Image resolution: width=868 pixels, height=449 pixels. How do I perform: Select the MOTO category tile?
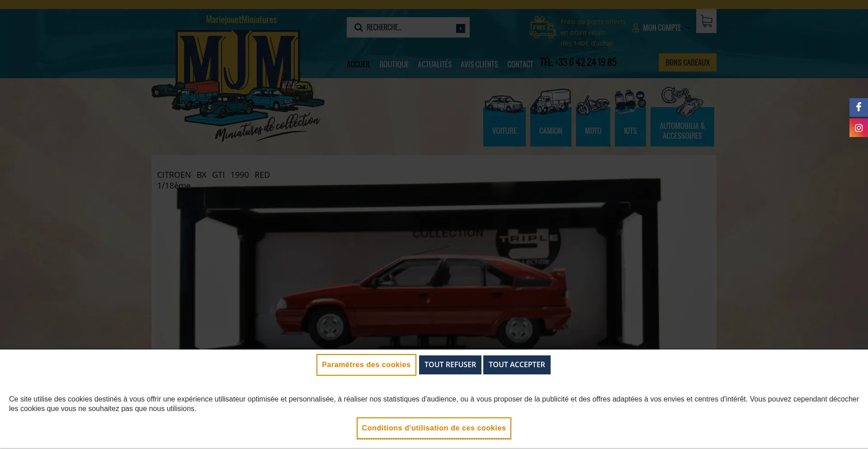[593, 127]
